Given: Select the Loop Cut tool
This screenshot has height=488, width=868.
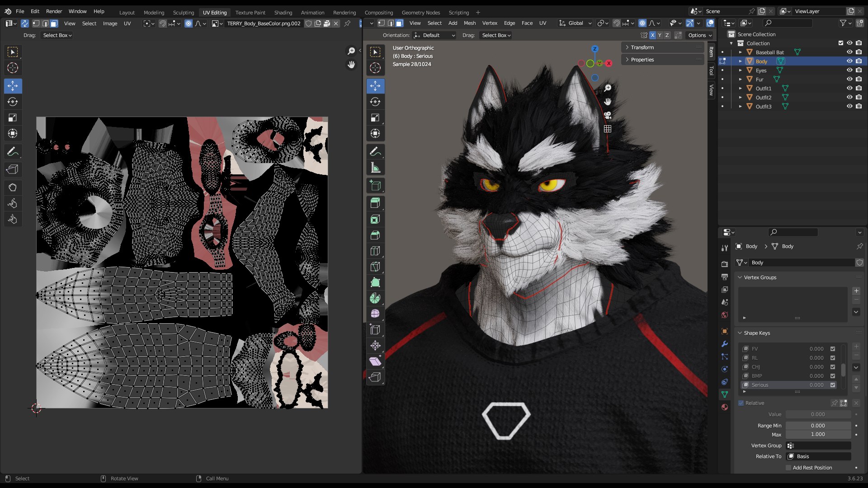Looking at the screenshot, I should (375, 251).
